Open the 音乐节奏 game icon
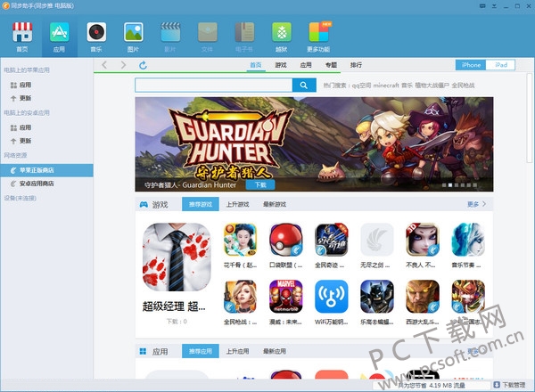The height and width of the screenshot is (392, 535). coord(468,240)
